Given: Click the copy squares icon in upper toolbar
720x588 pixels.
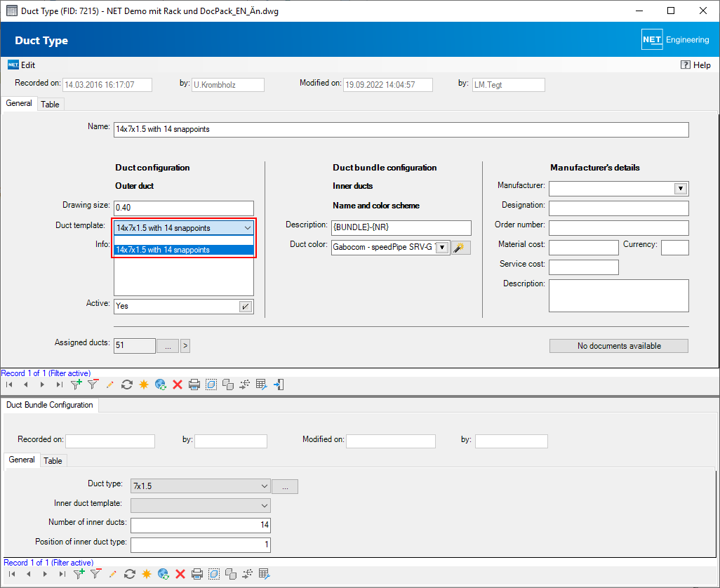Looking at the screenshot, I should click(x=228, y=385).
